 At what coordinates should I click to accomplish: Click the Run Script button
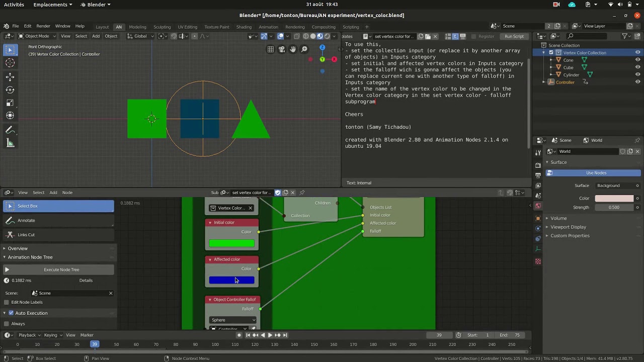pos(514,36)
